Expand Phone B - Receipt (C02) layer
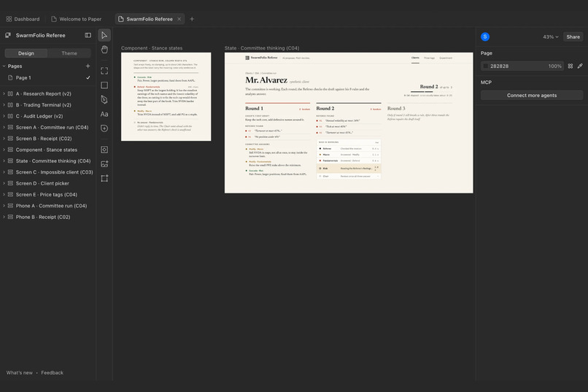The height and width of the screenshot is (392, 588). click(x=4, y=217)
